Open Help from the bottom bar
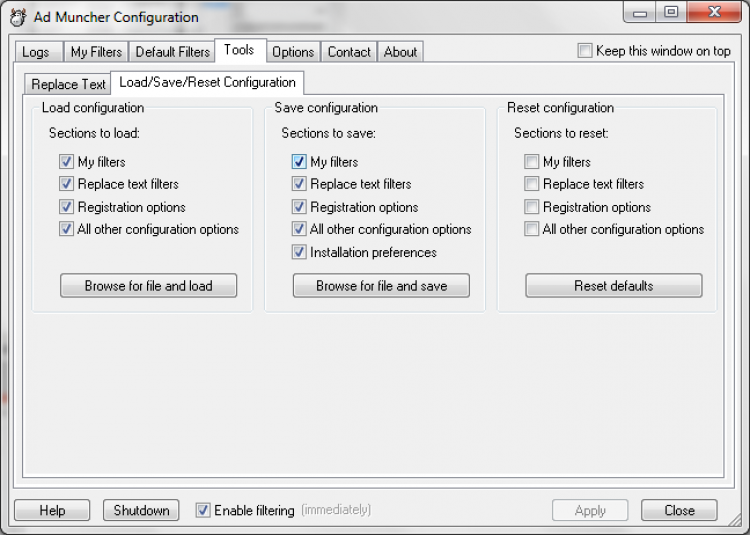This screenshot has width=750, height=535. tap(52, 510)
